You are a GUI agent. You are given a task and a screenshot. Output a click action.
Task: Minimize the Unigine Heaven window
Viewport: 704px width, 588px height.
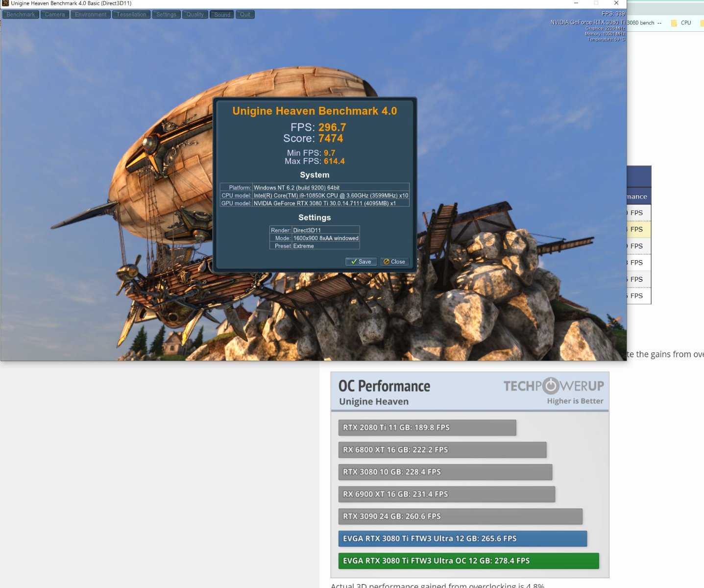pyautogui.click(x=576, y=3)
